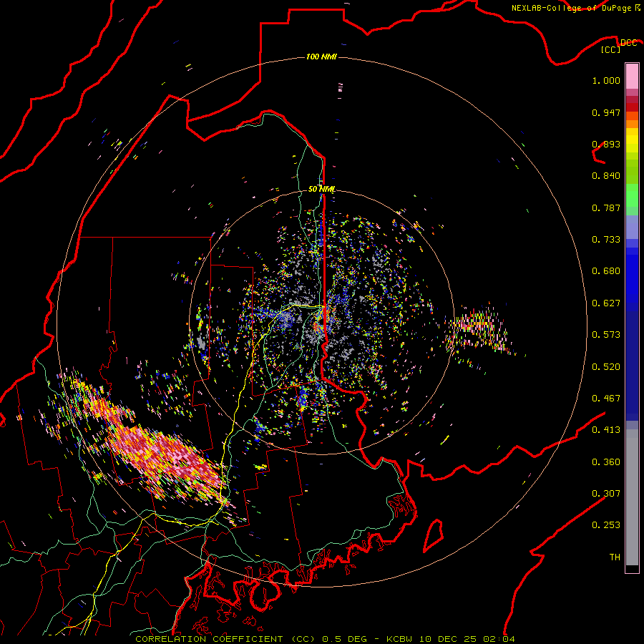
Task: Pick the periwinkle segment of the color bar
Action: [x=632, y=227]
